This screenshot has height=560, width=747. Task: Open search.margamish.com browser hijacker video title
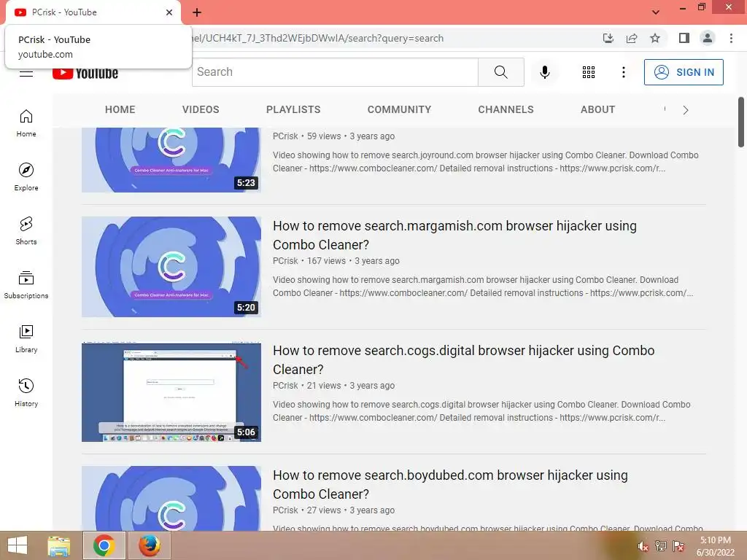[454, 236]
